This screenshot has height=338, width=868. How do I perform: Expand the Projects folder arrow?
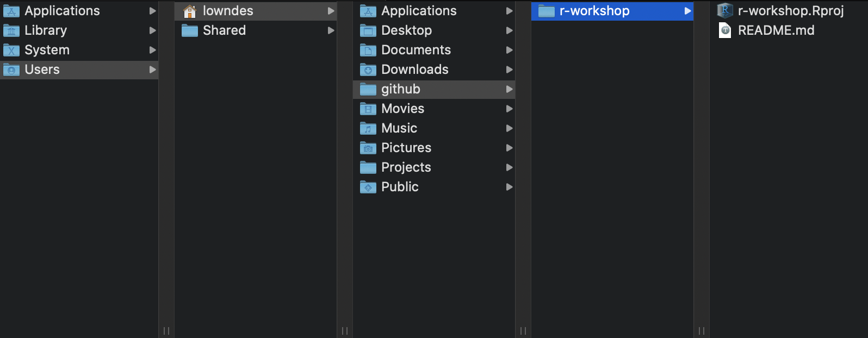click(x=509, y=167)
